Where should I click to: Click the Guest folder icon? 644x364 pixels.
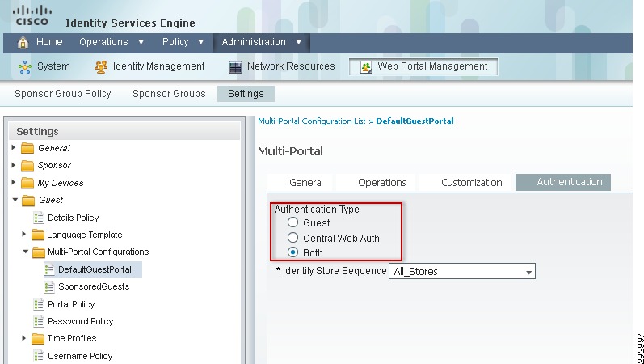click(28, 201)
